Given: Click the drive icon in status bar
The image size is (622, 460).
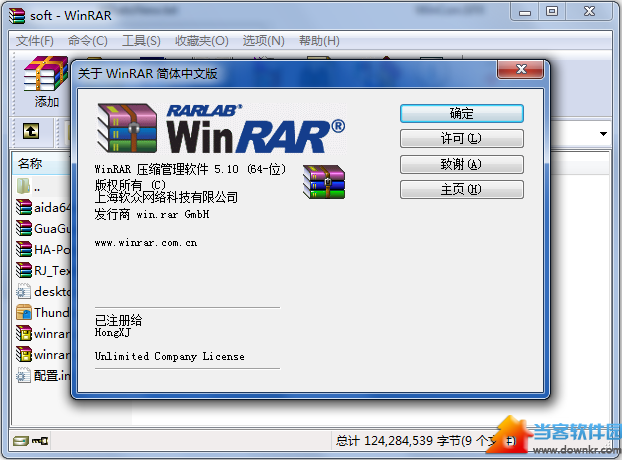Looking at the screenshot, I should point(20,441).
